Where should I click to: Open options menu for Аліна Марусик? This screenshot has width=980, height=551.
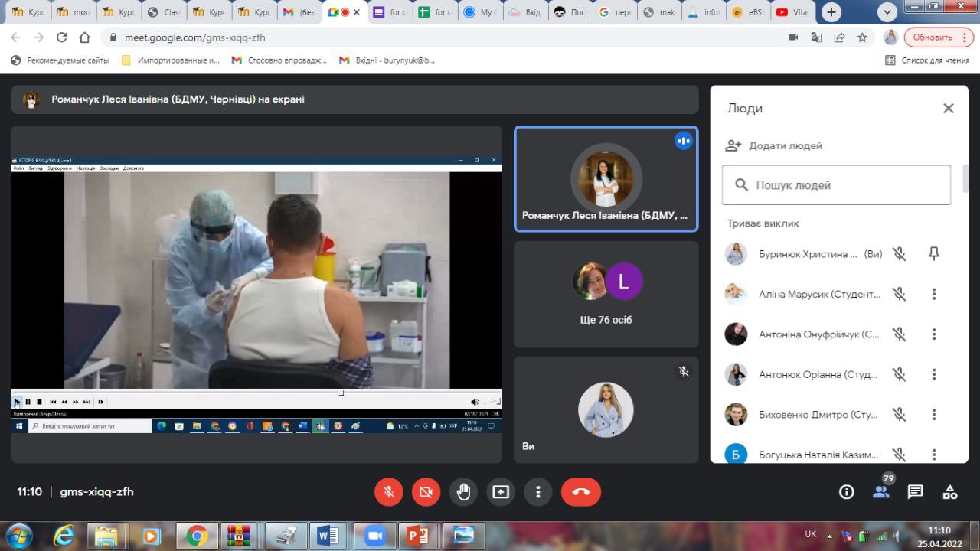pyautogui.click(x=933, y=294)
